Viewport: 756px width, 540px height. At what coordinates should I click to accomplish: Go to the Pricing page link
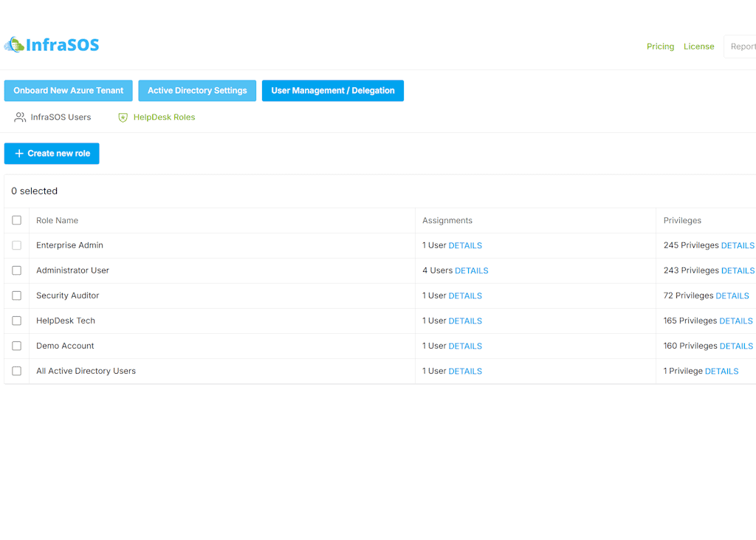[x=660, y=47]
